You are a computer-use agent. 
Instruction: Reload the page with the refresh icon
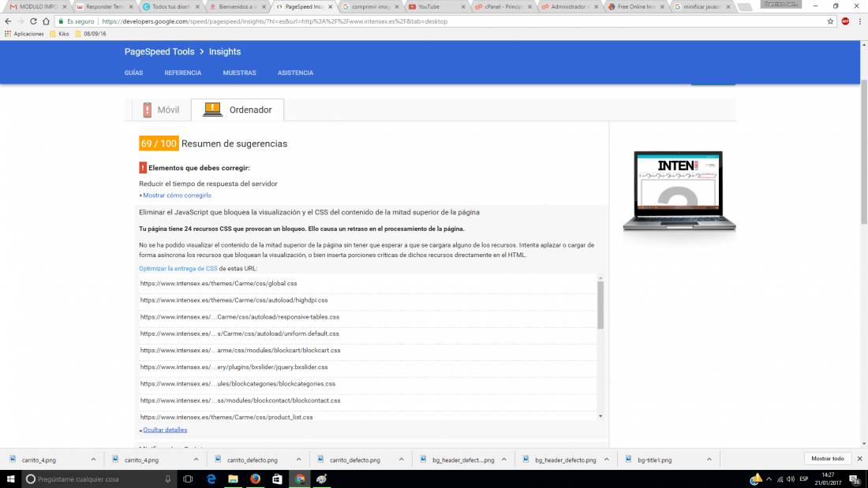coord(33,21)
